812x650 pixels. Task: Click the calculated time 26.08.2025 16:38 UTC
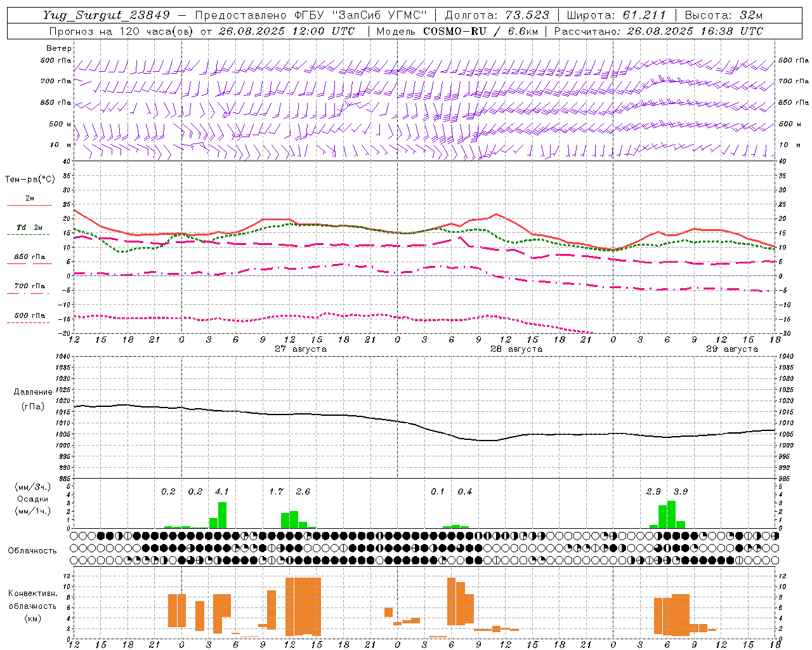click(695, 31)
